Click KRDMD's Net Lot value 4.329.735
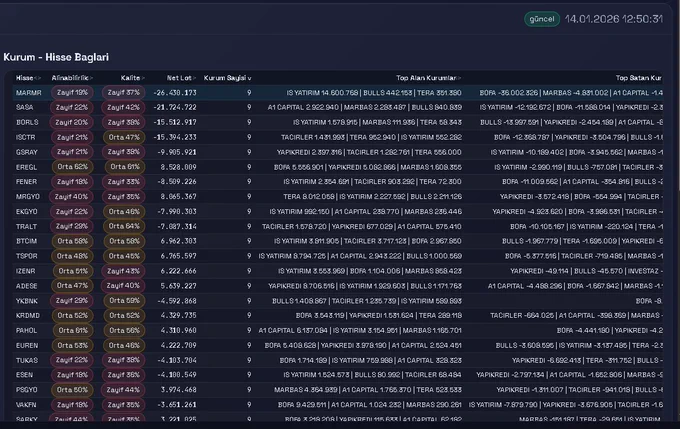 (178, 315)
